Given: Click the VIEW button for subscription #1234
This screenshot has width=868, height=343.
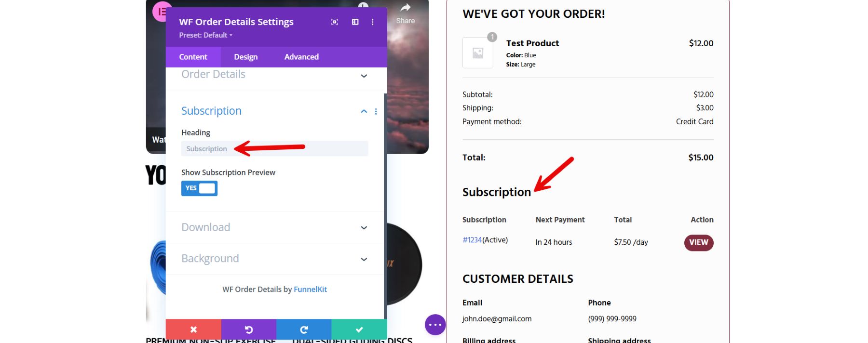Looking at the screenshot, I should (698, 242).
